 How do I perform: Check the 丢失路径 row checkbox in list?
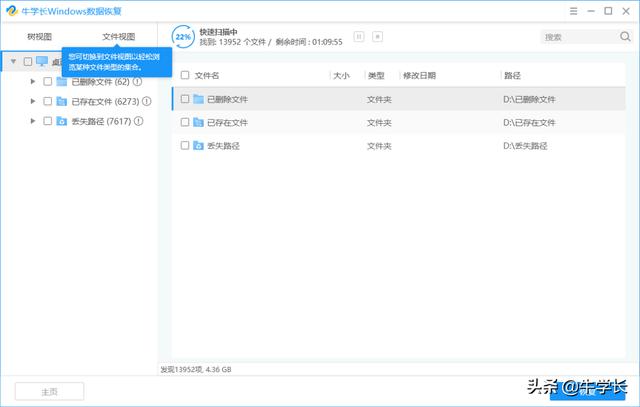(x=185, y=145)
